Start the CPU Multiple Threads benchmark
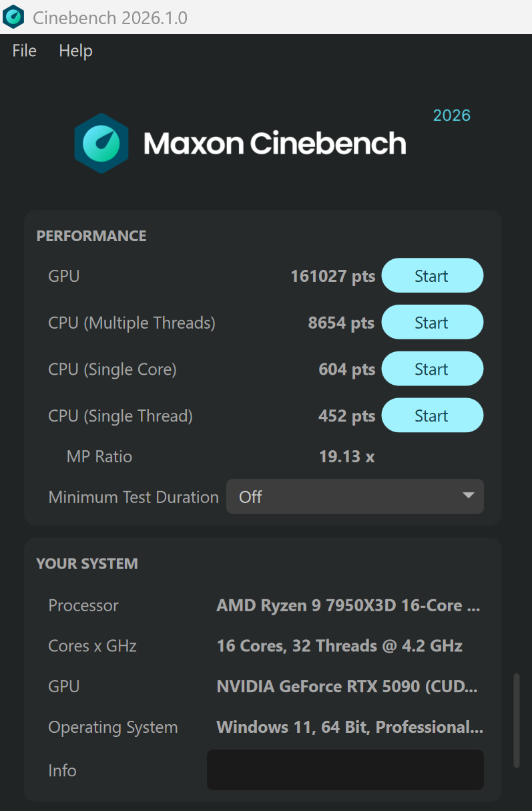 (432, 322)
